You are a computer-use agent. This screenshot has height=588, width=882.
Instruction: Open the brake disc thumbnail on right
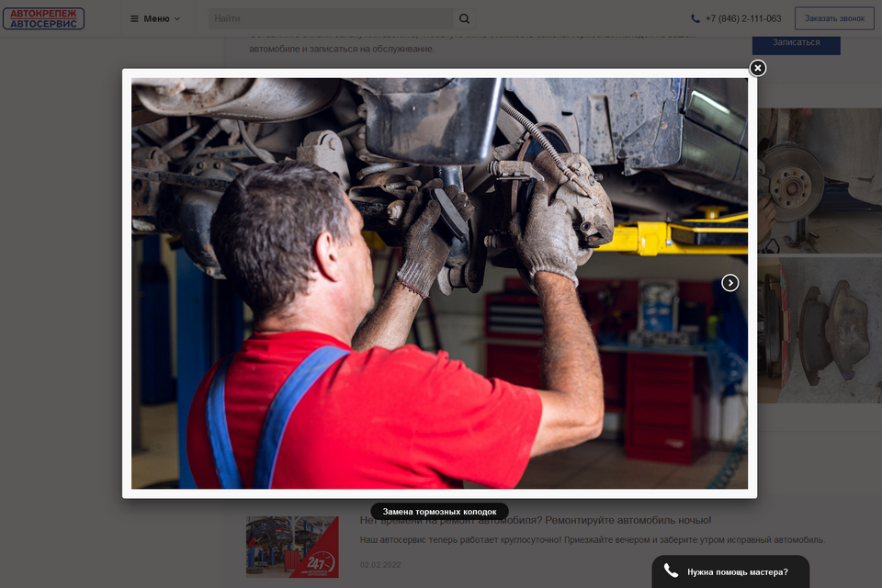(x=820, y=181)
